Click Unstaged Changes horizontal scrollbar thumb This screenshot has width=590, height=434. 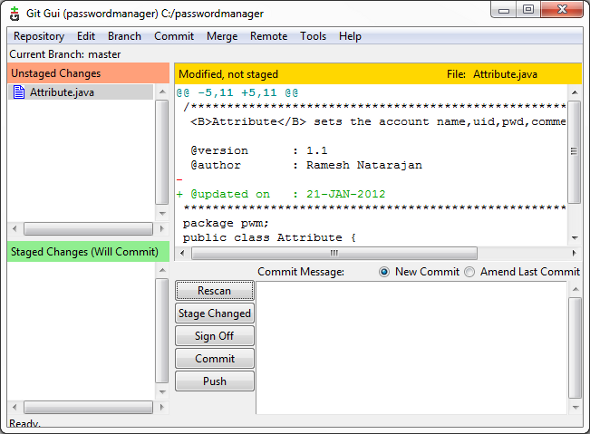pos(88,228)
